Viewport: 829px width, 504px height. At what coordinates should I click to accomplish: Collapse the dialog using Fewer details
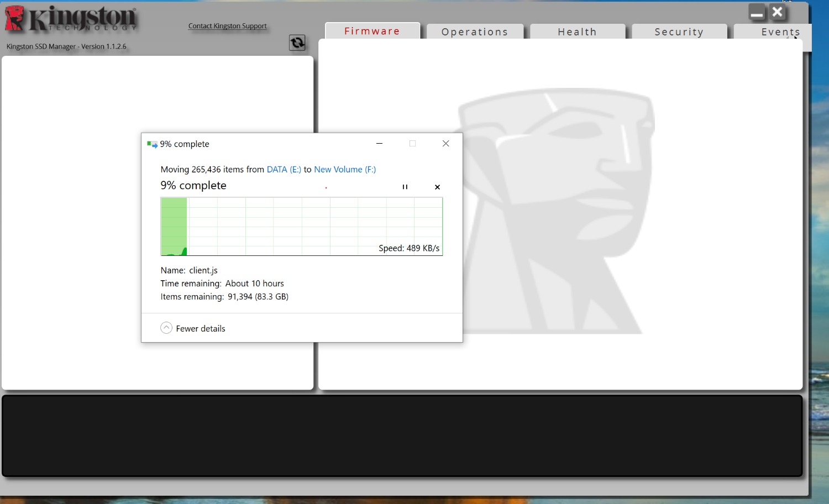point(193,328)
